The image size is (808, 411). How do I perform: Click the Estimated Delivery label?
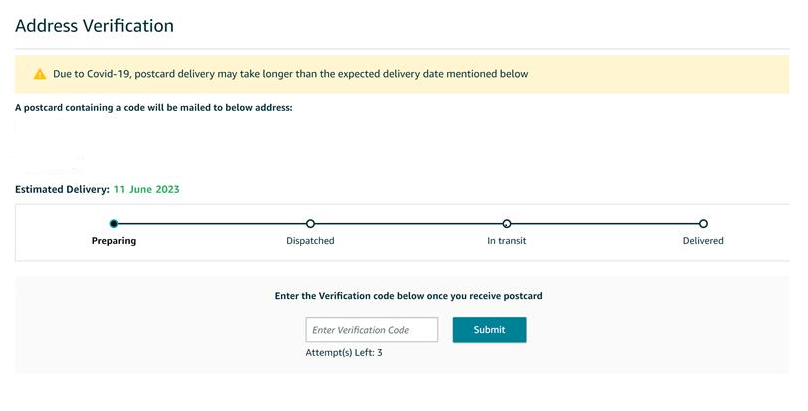coord(62,190)
